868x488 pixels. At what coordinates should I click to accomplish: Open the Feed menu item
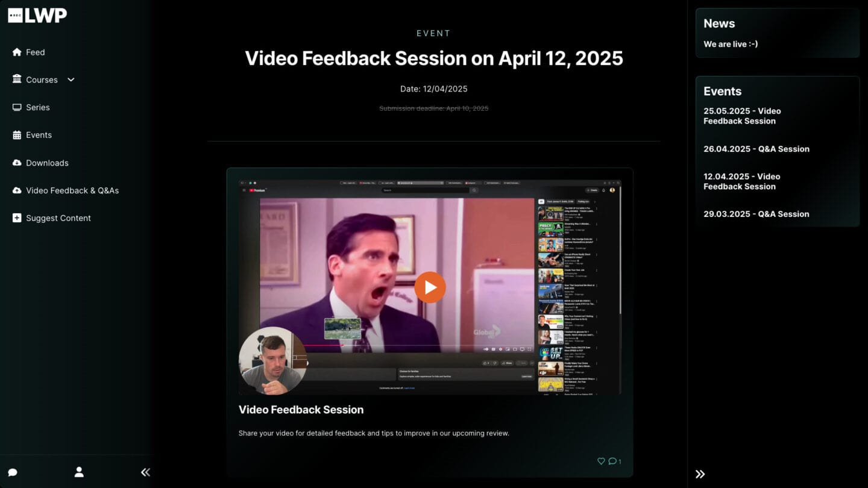pyautogui.click(x=36, y=52)
